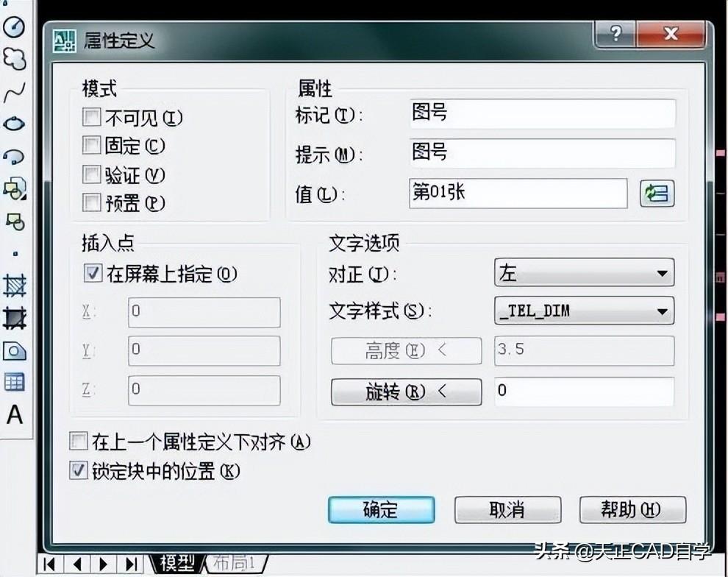Viewport: 728px width, 577px height.
Task: Click the Insert Field button beside value
Action: coord(657,194)
